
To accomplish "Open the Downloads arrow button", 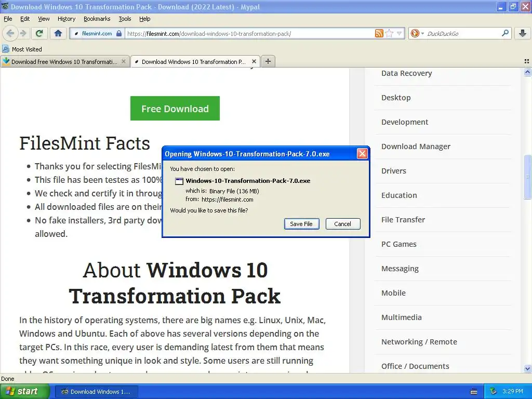I will click(523, 33).
